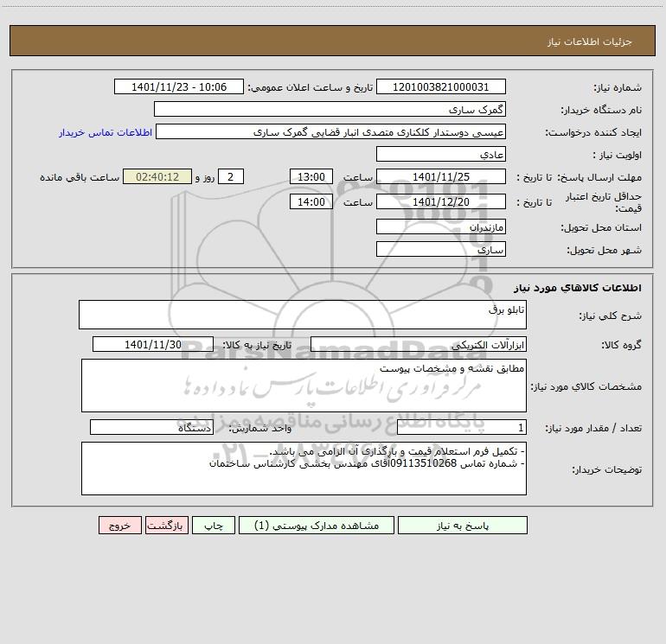The height and width of the screenshot is (644, 666).
Task: Click the label 'حداقل تاریخ اعتبار قیمت:'
Action: (604, 202)
